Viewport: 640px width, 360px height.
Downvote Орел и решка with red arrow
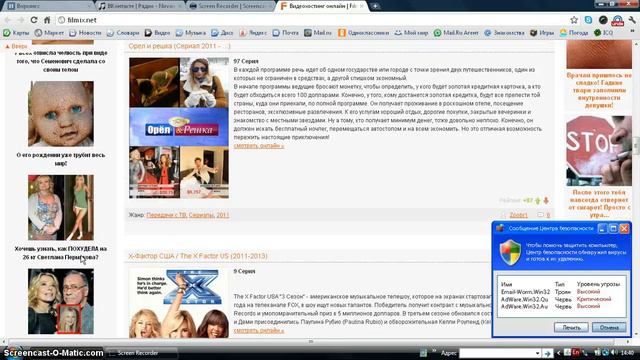click(x=546, y=200)
